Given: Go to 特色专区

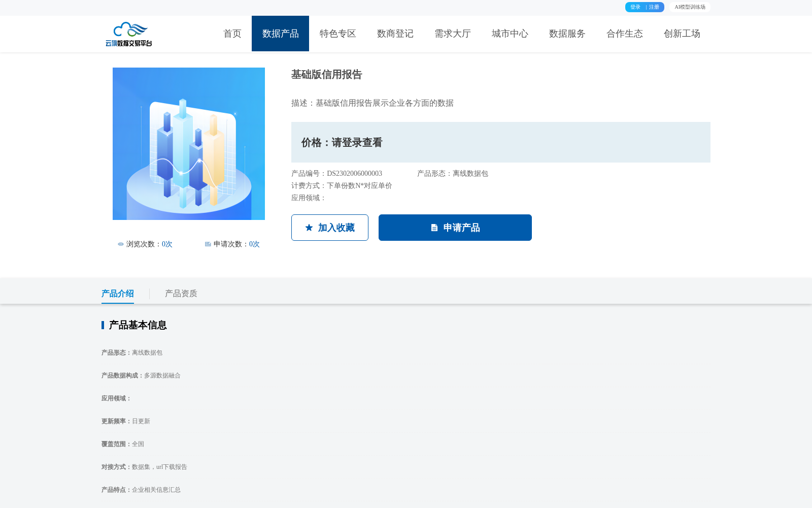Looking at the screenshot, I should point(338,34).
